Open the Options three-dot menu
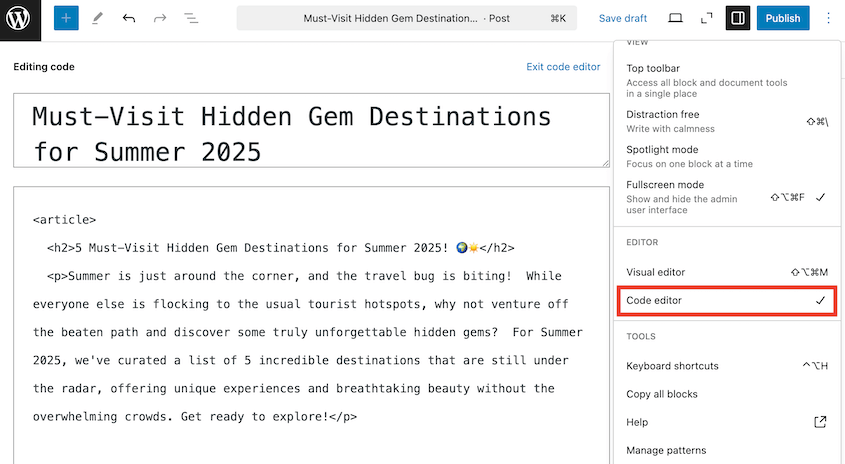 (x=828, y=18)
